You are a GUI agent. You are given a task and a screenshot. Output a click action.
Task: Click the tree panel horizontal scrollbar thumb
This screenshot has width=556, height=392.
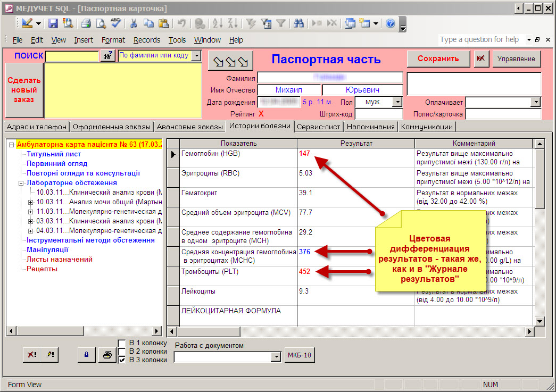[x=49, y=331]
